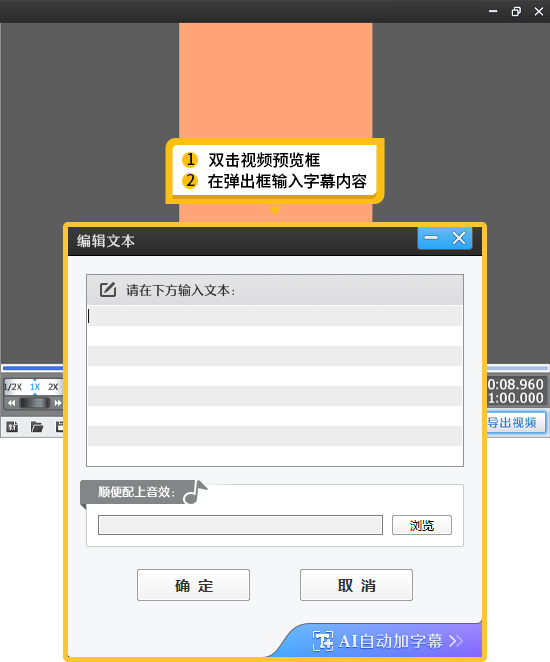Viewport: 550px width, 662px height.
Task: Minimize the 编辑文本 dialog
Action: (431, 238)
